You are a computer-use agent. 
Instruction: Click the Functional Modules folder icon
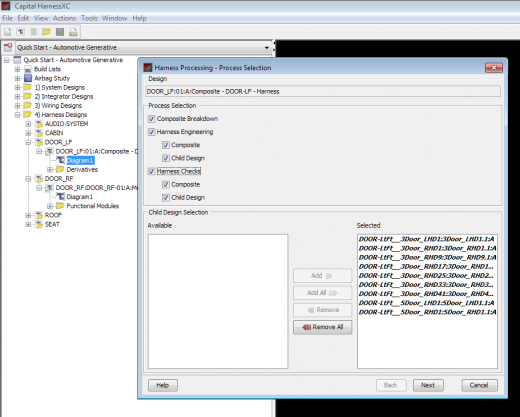pyautogui.click(x=60, y=206)
